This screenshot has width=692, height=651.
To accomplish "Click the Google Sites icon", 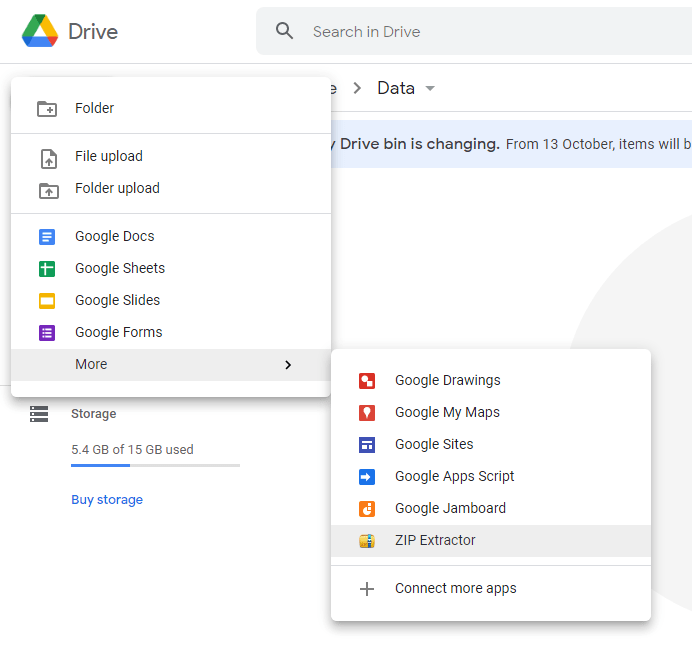I will point(367,444).
